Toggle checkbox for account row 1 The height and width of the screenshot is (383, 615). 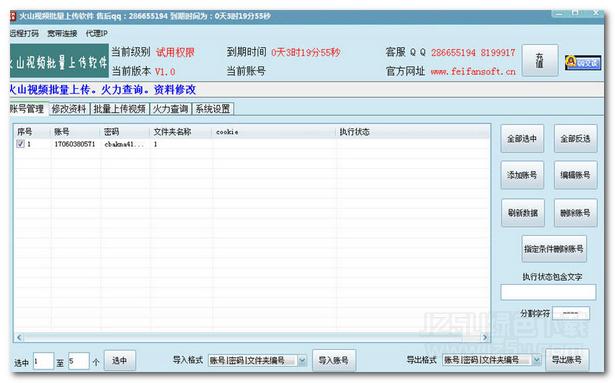[x=20, y=144]
